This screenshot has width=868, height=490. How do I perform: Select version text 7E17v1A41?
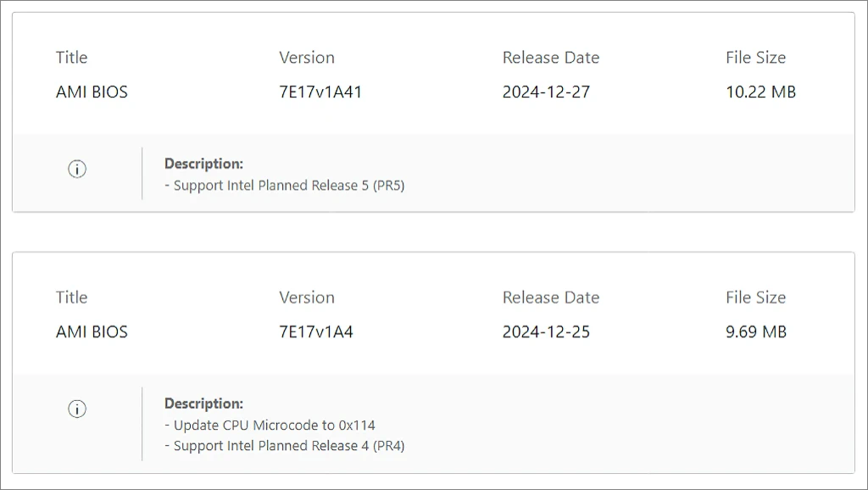click(x=320, y=92)
